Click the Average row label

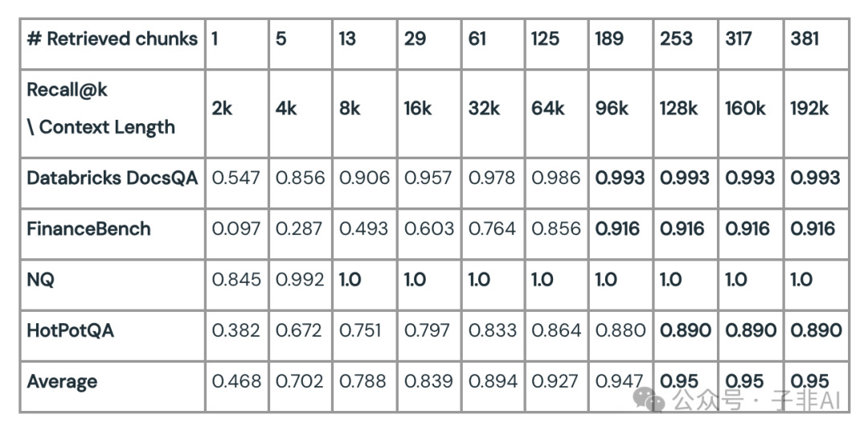point(63,382)
